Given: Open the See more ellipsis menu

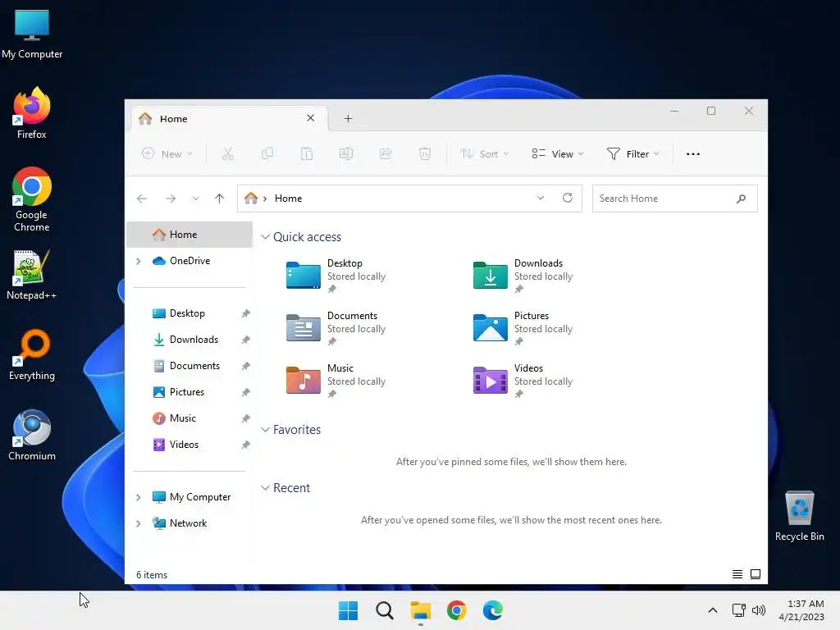Looking at the screenshot, I should (x=692, y=153).
